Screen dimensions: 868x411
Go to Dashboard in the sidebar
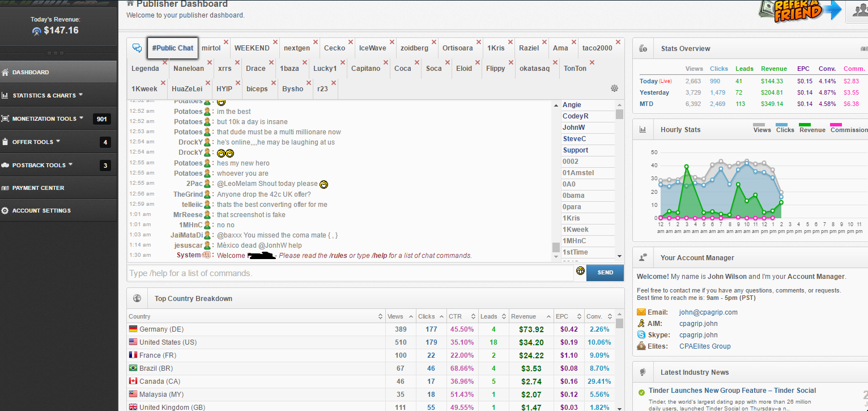point(59,72)
